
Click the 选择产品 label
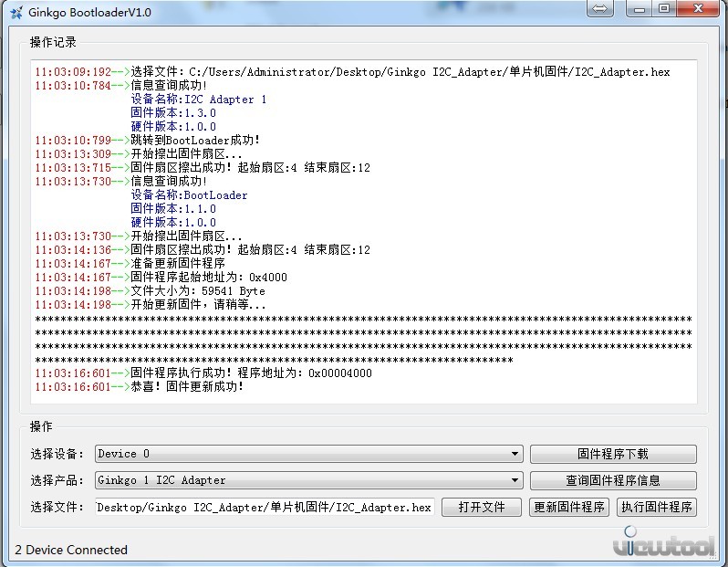pyautogui.click(x=57, y=480)
